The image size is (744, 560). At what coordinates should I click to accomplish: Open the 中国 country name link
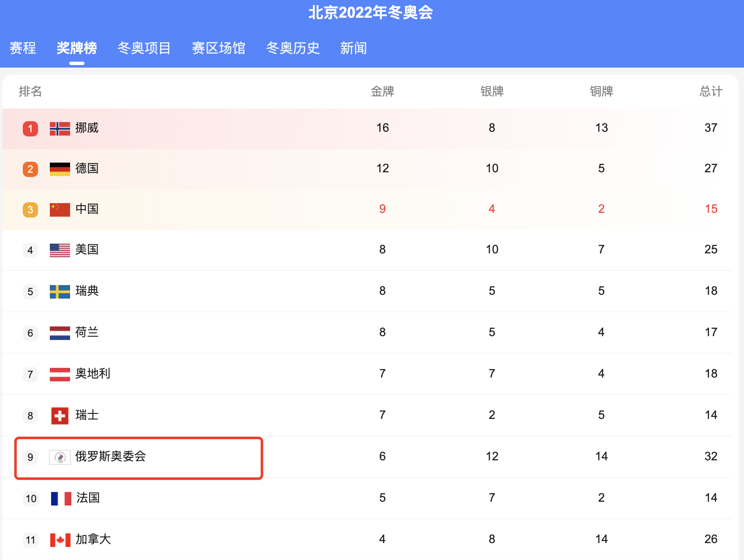click(87, 209)
